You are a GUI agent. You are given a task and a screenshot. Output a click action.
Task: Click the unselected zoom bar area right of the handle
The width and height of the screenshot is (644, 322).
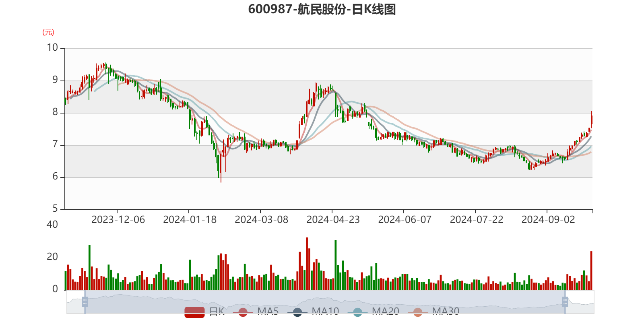pos(581,302)
